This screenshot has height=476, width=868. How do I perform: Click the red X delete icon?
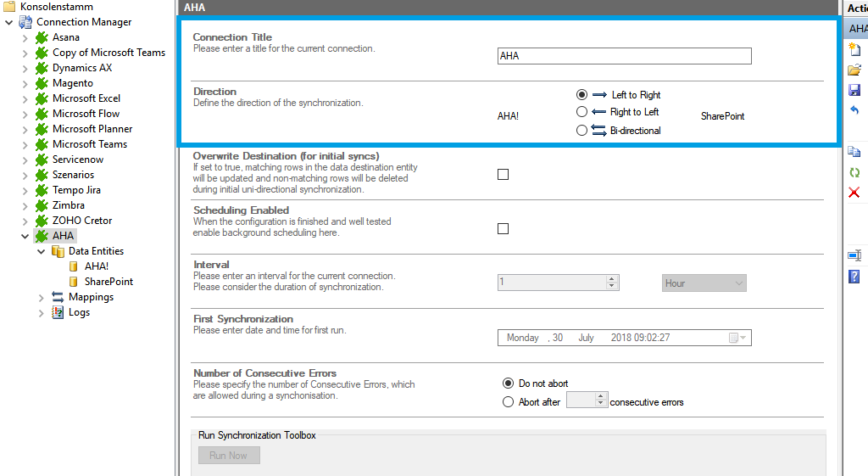coord(854,193)
